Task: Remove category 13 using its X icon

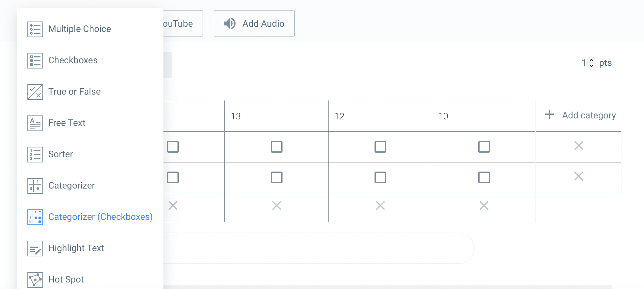Action: click(276, 205)
